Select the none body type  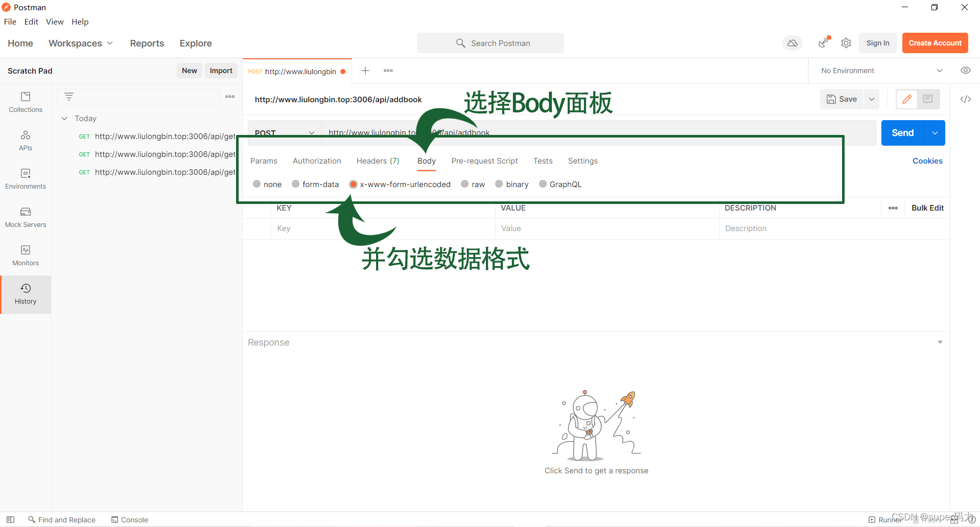pyautogui.click(x=256, y=184)
